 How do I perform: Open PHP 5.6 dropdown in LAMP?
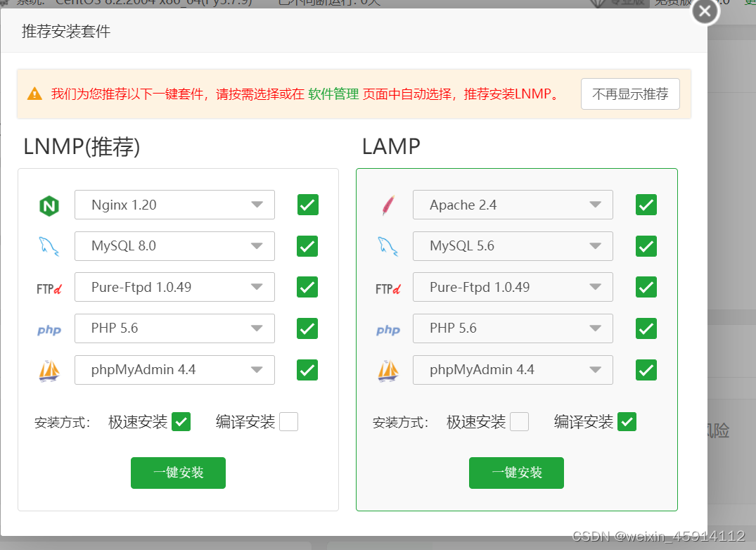(x=513, y=328)
